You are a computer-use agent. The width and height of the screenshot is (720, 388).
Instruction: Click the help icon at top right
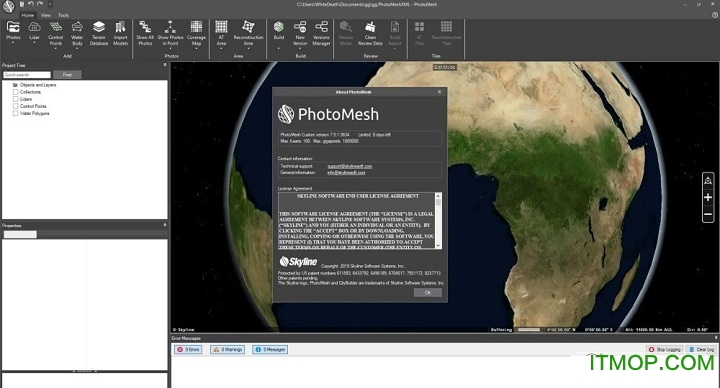coord(714,15)
